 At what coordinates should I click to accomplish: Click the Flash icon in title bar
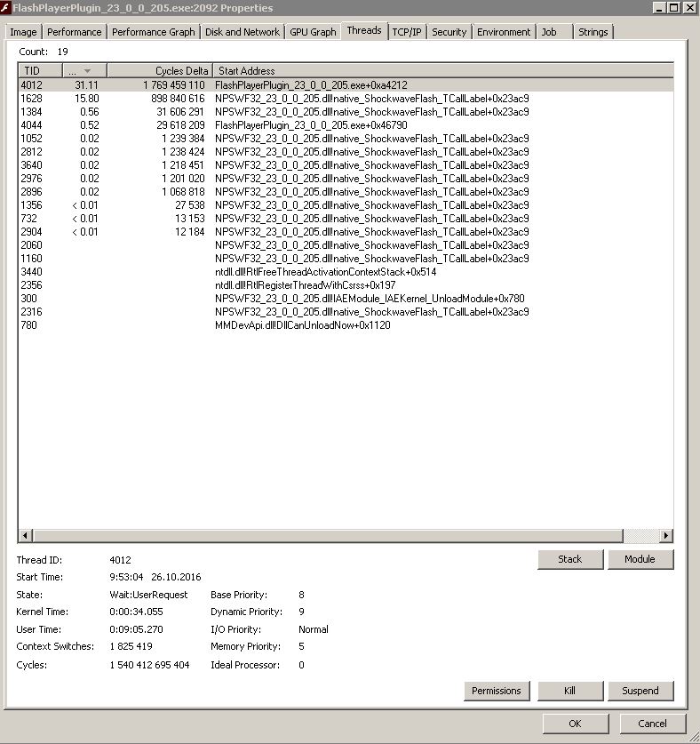[x=5, y=8]
